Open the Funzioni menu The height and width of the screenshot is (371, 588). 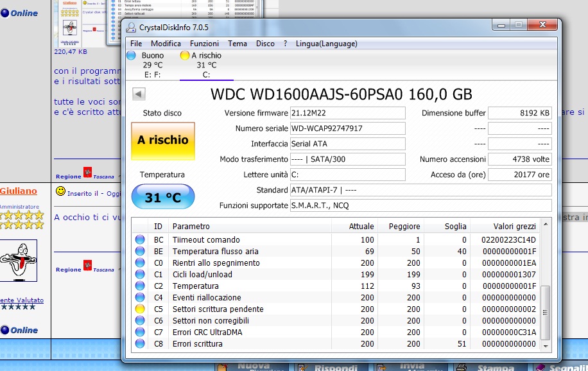tap(204, 44)
